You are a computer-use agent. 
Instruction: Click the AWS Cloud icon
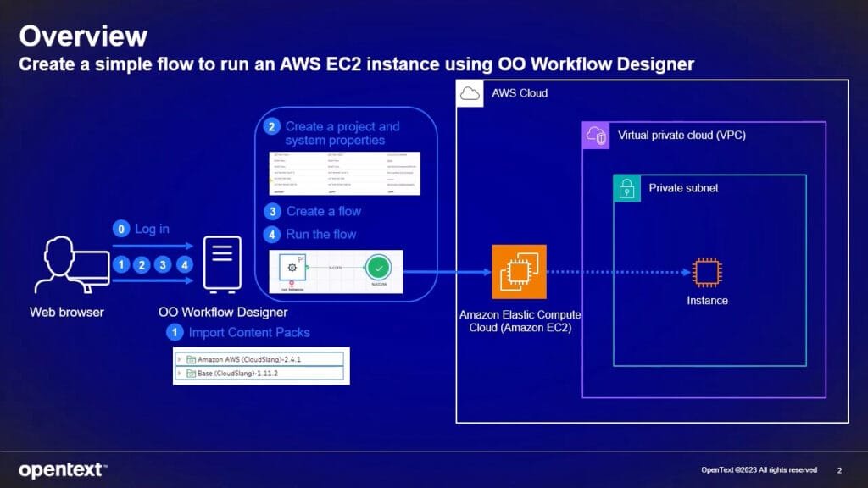pyautogui.click(x=470, y=93)
